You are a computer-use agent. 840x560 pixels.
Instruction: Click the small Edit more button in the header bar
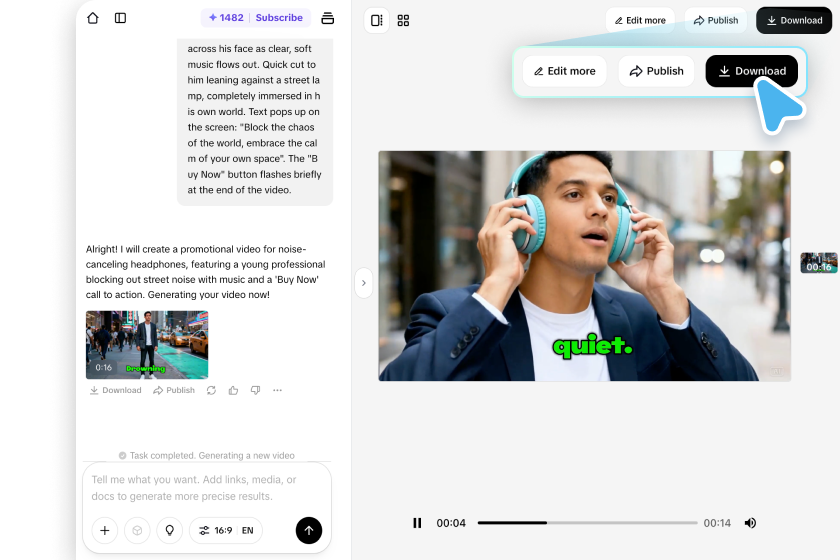point(640,20)
